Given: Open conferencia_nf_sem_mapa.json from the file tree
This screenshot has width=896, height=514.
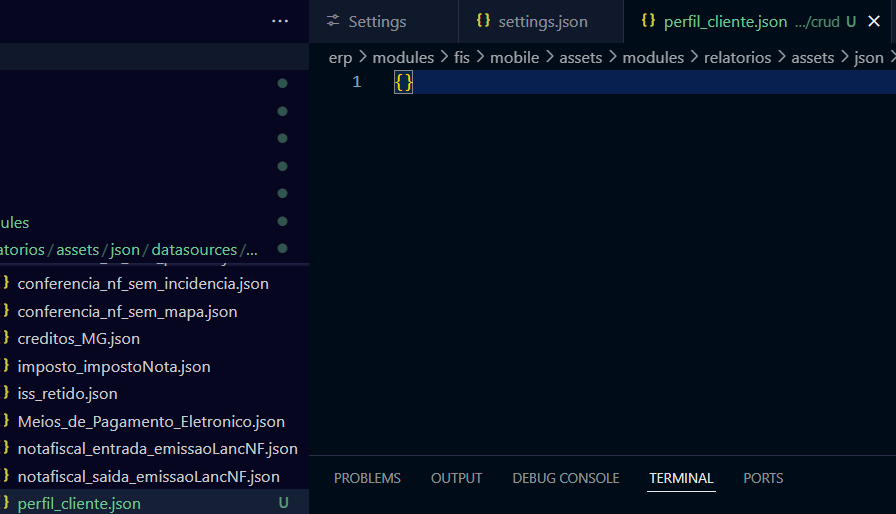Looking at the screenshot, I should tap(127, 312).
